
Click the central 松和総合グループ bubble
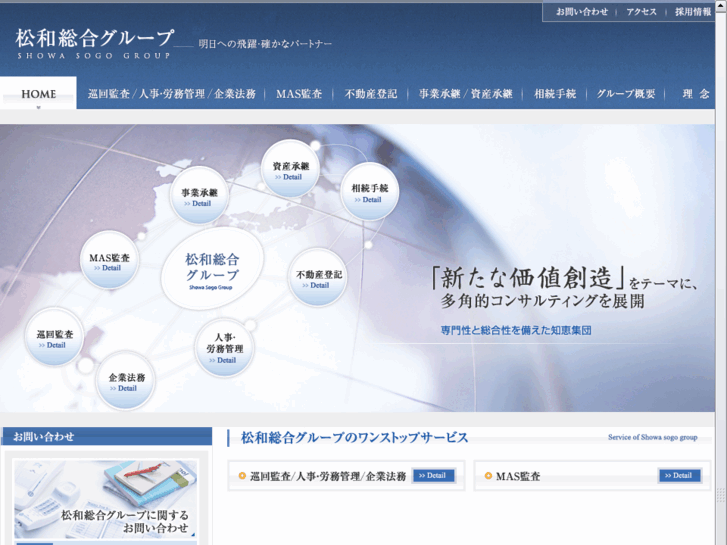(212, 269)
